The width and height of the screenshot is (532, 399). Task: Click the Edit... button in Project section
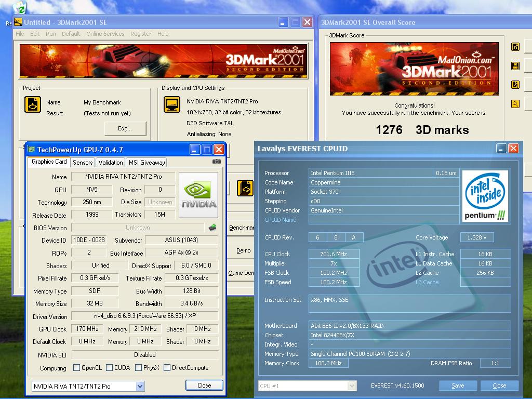coord(125,128)
